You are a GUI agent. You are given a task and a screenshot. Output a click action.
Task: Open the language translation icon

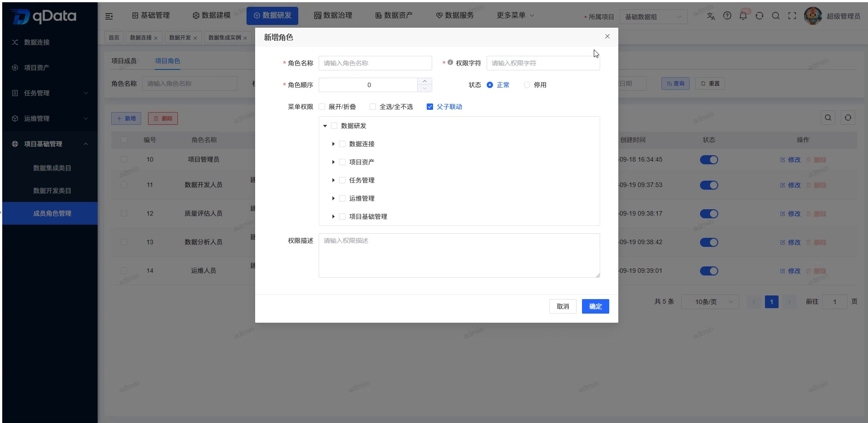(x=711, y=16)
